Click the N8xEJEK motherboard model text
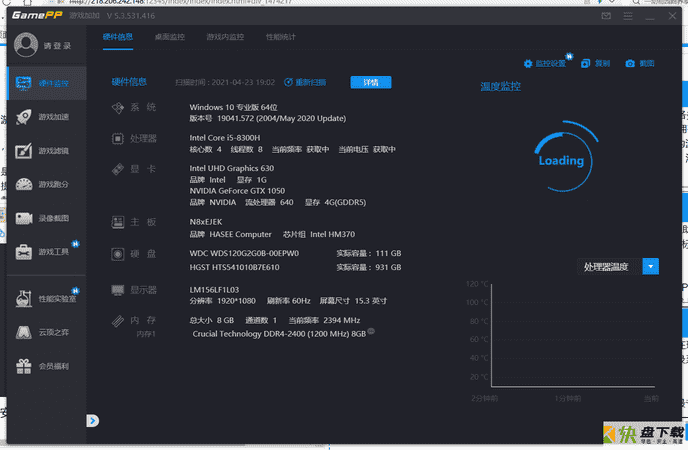The image size is (688, 450). (206, 222)
